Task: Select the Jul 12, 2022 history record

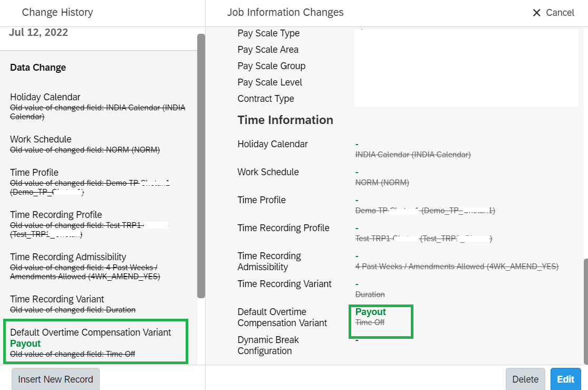Action: coord(38,32)
